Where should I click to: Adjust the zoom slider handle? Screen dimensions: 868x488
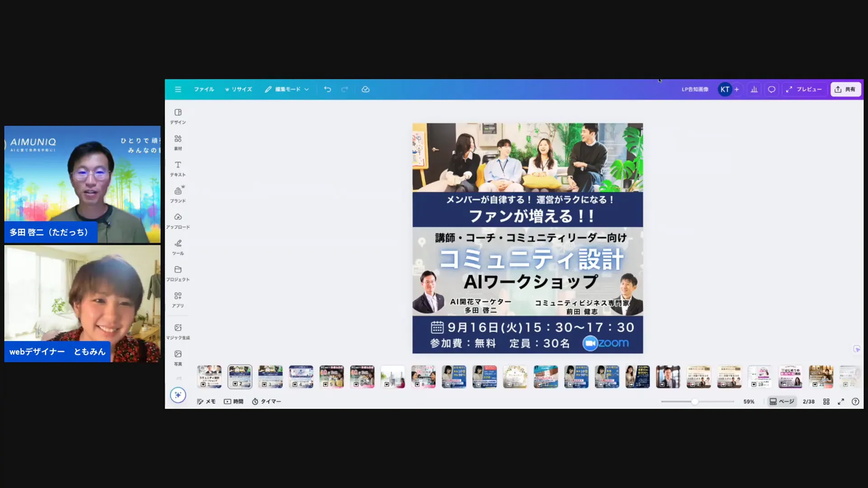click(x=695, y=401)
